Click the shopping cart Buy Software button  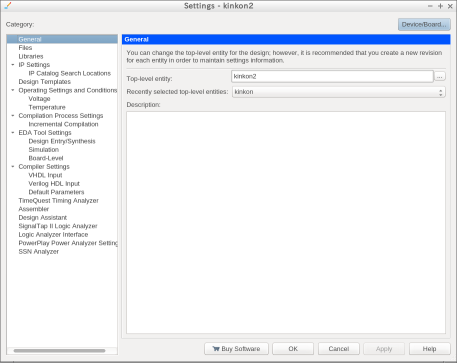(x=236, y=349)
